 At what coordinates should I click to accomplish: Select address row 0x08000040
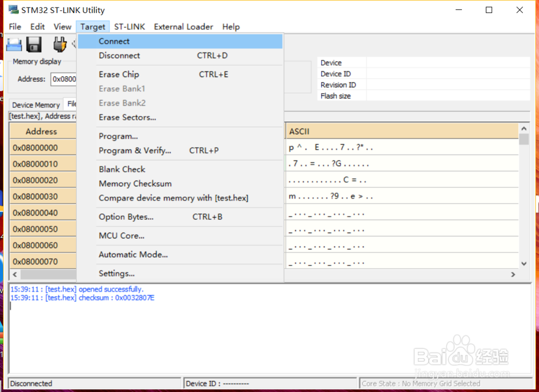tap(43, 213)
